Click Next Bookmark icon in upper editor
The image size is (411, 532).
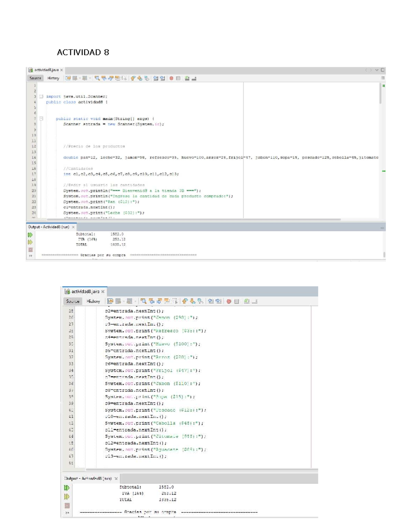click(x=140, y=78)
